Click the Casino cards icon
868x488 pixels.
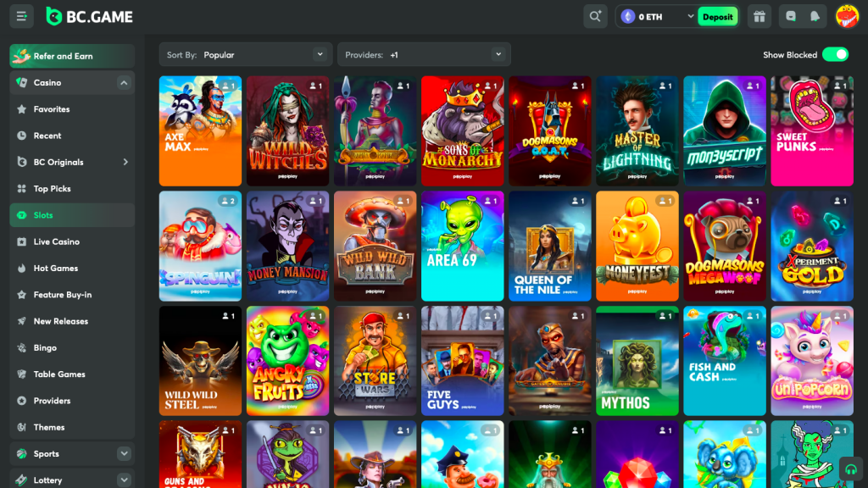coord(21,82)
